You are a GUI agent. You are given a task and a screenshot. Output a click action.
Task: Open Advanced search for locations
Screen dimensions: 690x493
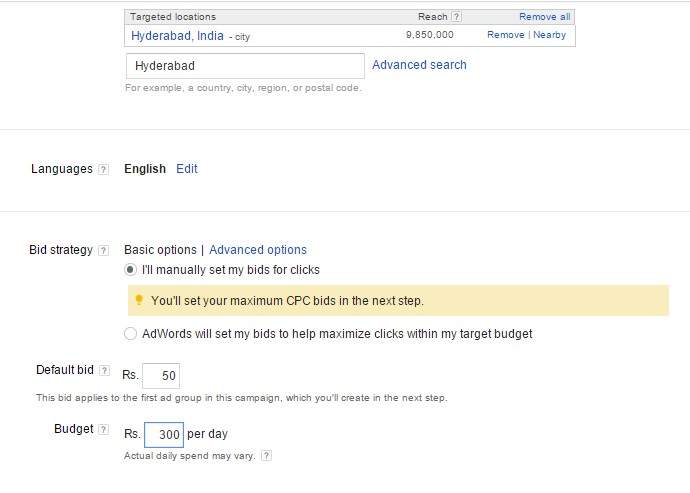click(x=419, y=65)
